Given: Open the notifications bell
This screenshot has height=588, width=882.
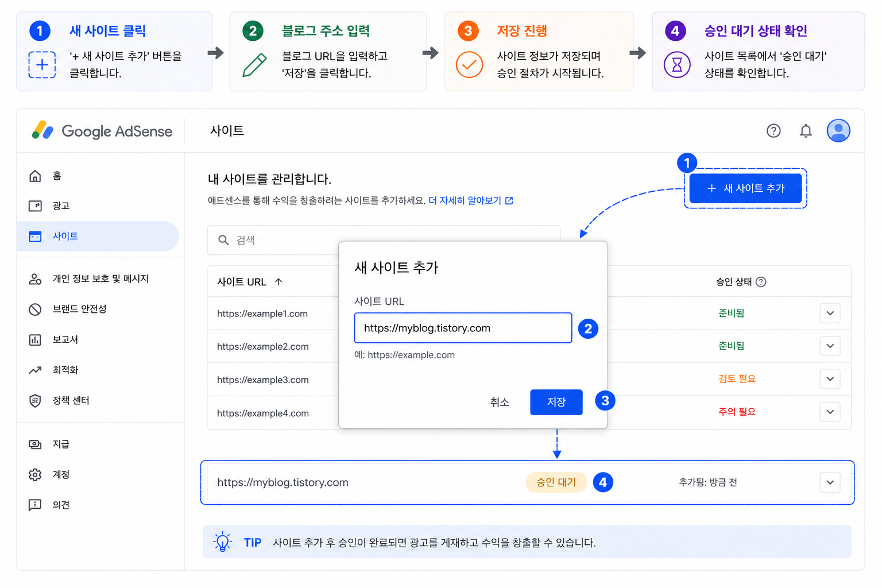Looking at the screenshot, I should point(806,131).
